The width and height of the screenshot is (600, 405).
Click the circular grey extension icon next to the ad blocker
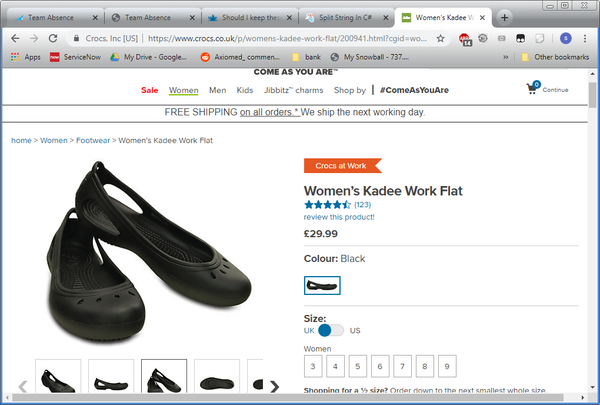pos(483,38)
